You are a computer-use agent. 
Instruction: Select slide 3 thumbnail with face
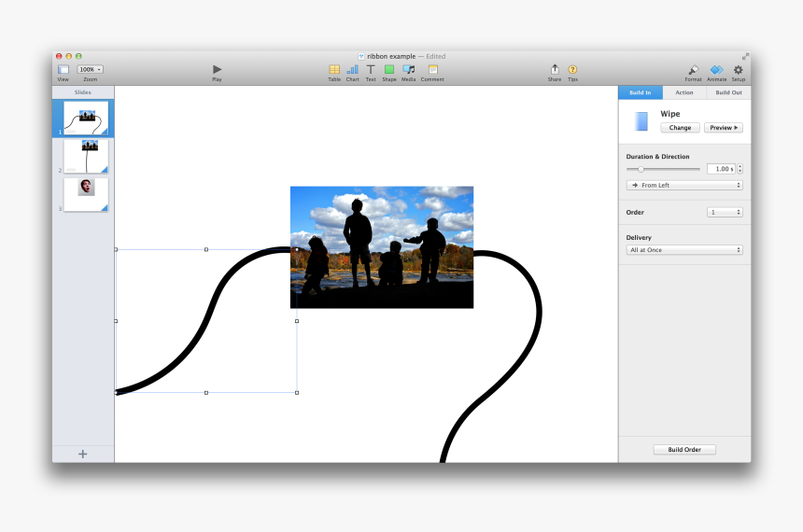pos(86,194)
